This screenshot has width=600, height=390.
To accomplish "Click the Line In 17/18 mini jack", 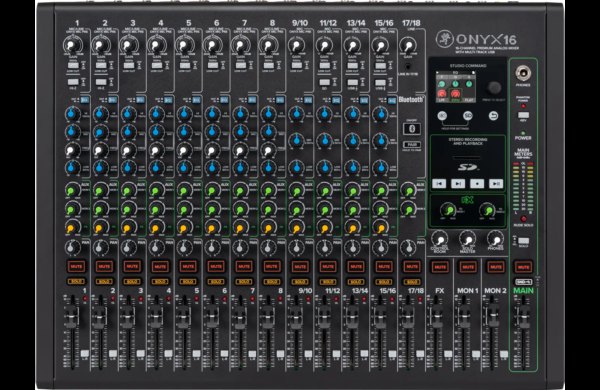I will (408, 66).
